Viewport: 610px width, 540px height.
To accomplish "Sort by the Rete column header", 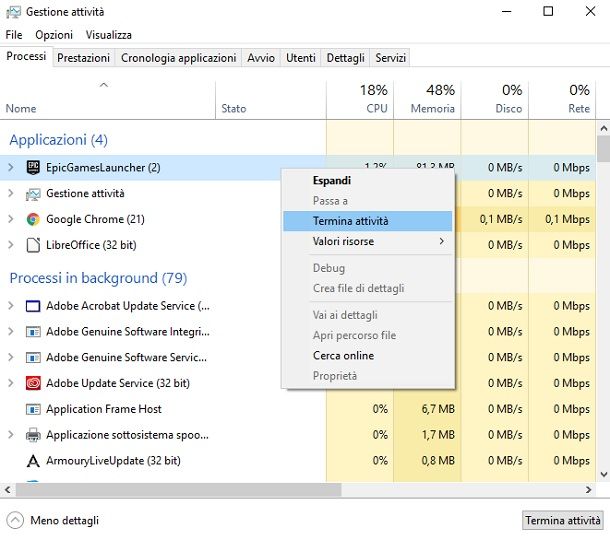I will [562, 100].
